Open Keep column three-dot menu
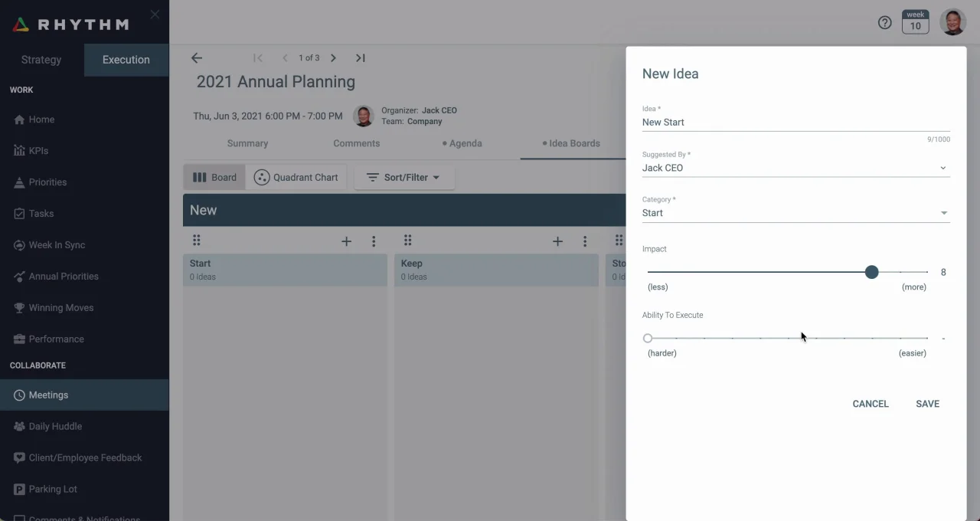The image size is (980, 521). click(585, 241)
